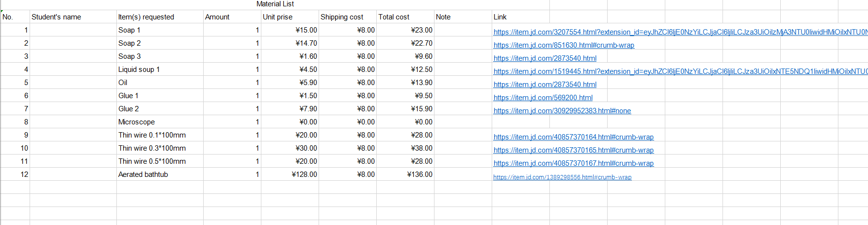Click the link in the Oil row
868x225 pixels.
coord(545,85)
